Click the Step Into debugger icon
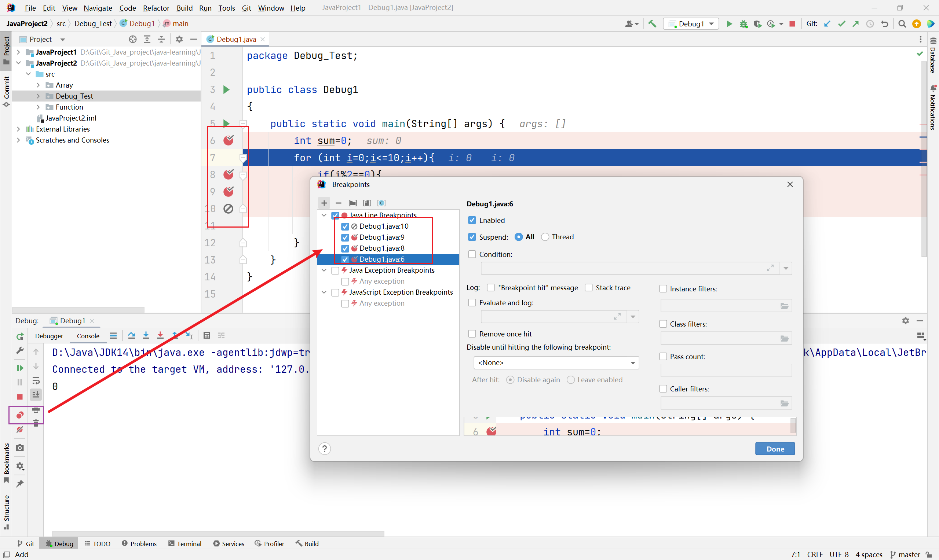The image size is (939, 560). (146, 335)
